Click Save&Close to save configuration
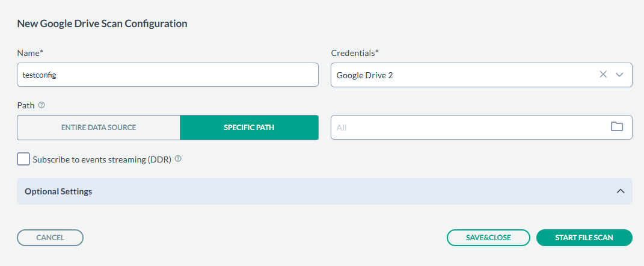 click(x=488, y=238)
